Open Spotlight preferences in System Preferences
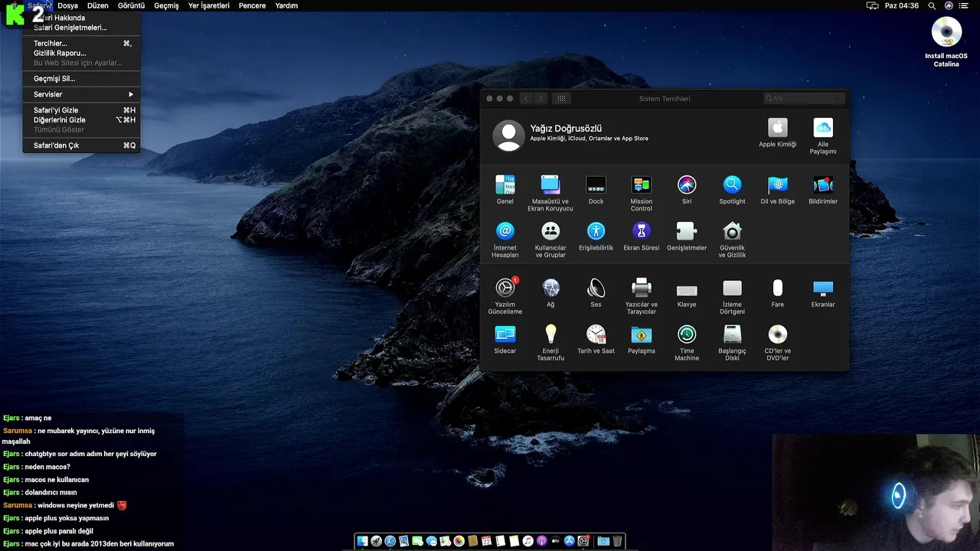Image resolution: width=980 pixels, height=551 pixels. pos(732,191)
